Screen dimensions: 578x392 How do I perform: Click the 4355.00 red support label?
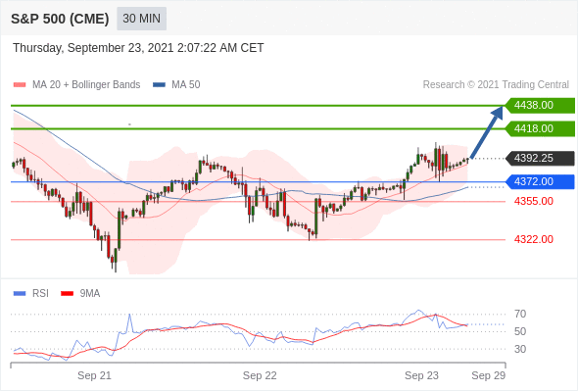pyautogui.click(x=534, y=201)
